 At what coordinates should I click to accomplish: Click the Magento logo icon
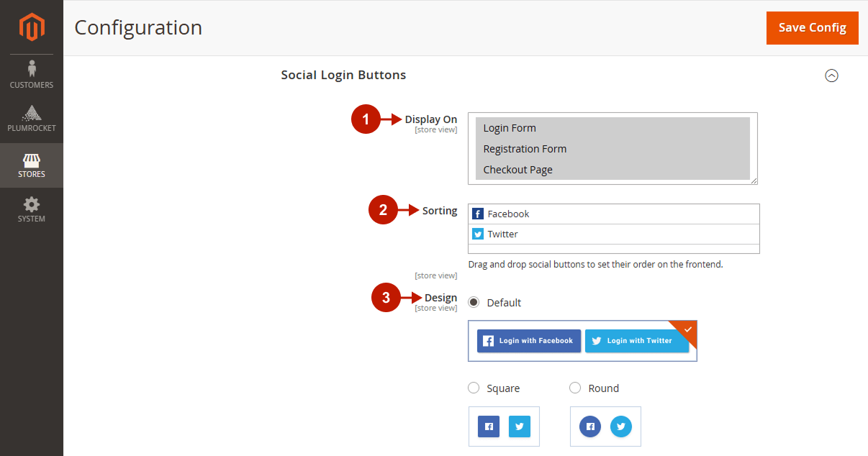click(x=32, y=27)
